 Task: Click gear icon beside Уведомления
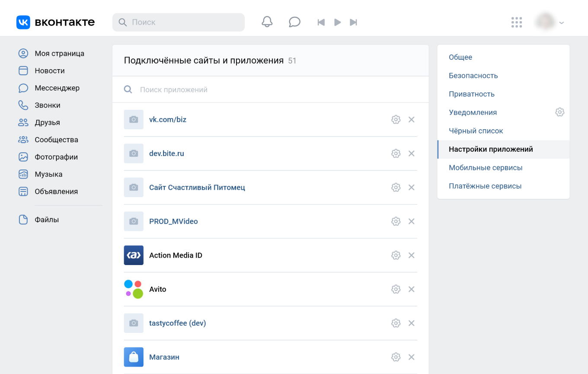pos(560,112)
